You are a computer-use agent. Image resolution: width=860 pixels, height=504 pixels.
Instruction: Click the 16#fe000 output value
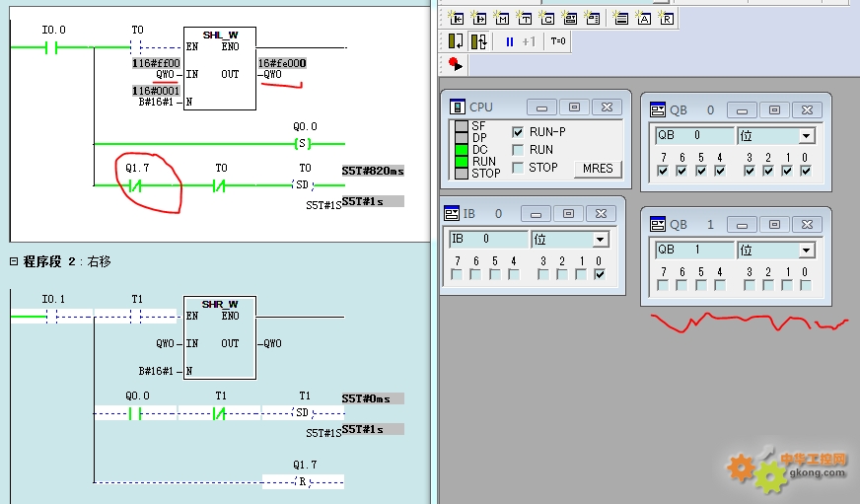coord(282,63)
